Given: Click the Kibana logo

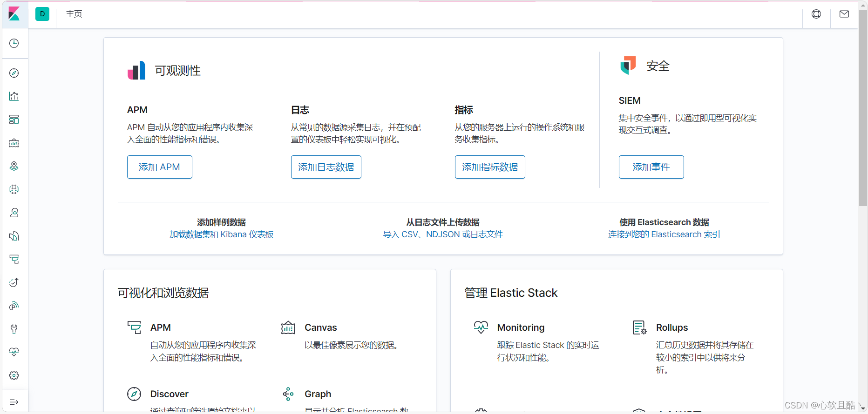Looking at the screenshot, I should click(14, 14).
